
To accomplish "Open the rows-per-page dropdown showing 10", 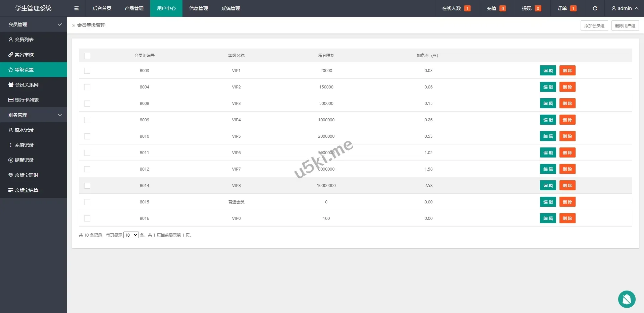I will click(x=131, y=235).
